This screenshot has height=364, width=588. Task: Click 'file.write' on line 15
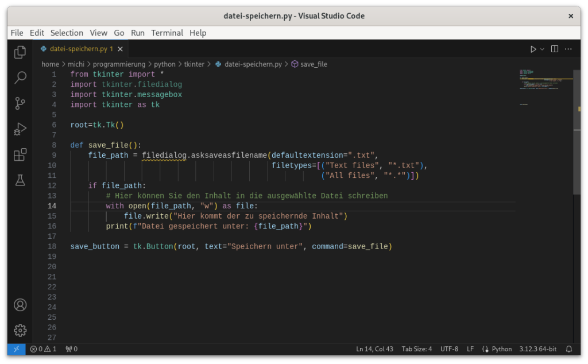(146, 216)
